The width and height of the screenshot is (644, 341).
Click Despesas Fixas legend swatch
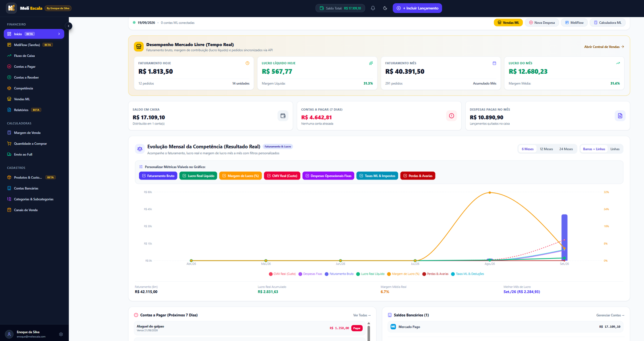tap(300, 274)
